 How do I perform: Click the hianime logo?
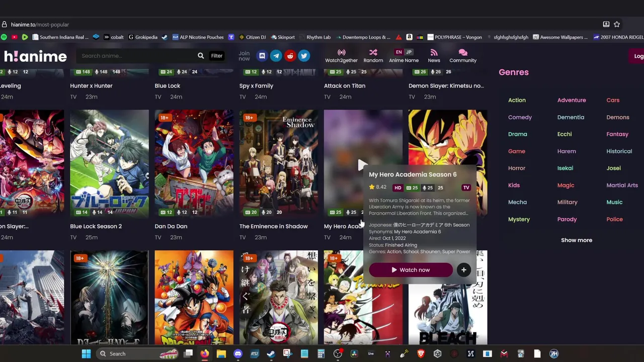click(x=35, y=56)
